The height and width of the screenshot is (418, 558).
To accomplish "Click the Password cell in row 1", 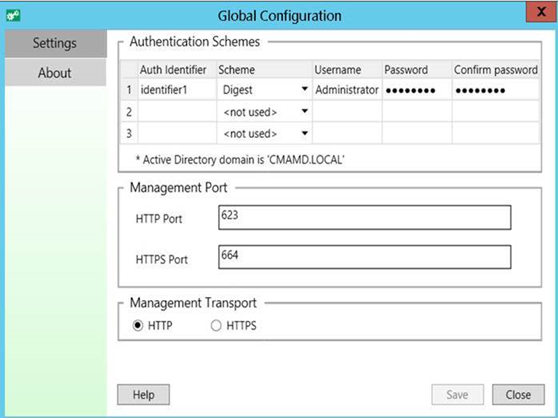I will (x=417, y=90).
